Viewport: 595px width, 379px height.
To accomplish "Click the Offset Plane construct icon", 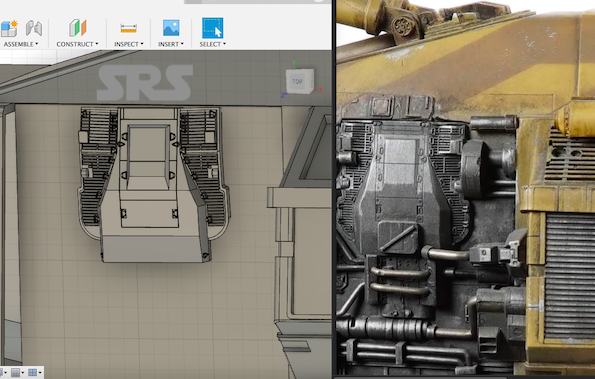I will tap(77, 28).
